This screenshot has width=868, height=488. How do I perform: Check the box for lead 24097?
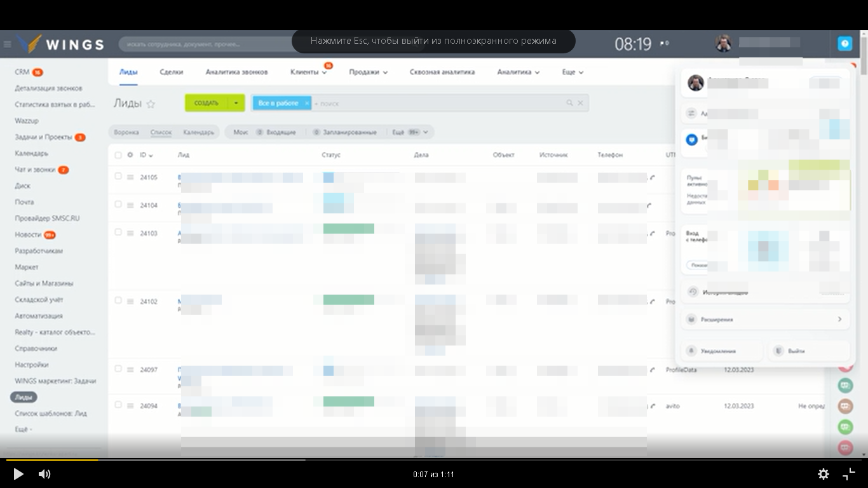[118, 369]
